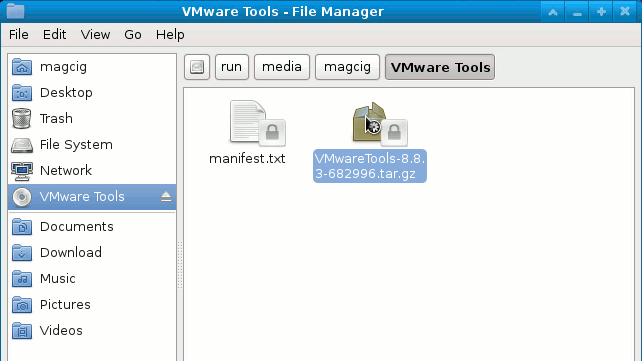Eject the VMware Tools disc
This screenshot has height=361, width=642.
[x=166, y=197]
